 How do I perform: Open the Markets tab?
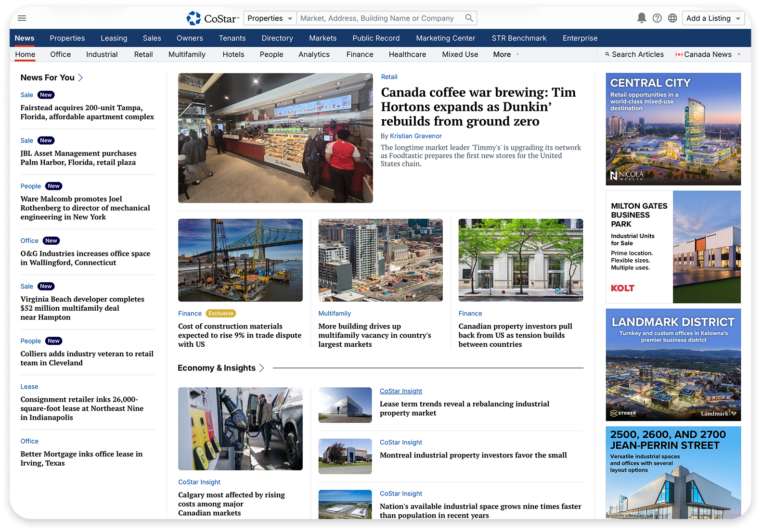(323, 38)
